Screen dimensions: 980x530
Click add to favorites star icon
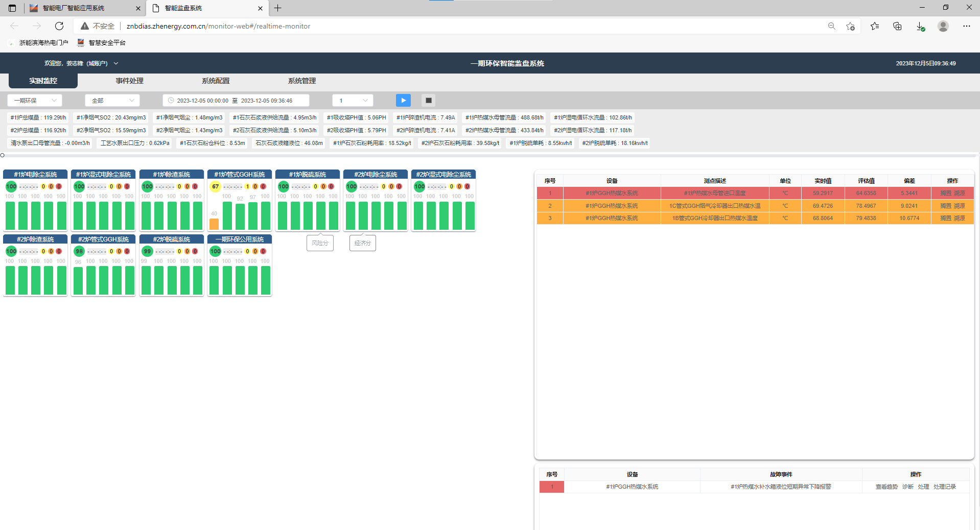[850, 26]
